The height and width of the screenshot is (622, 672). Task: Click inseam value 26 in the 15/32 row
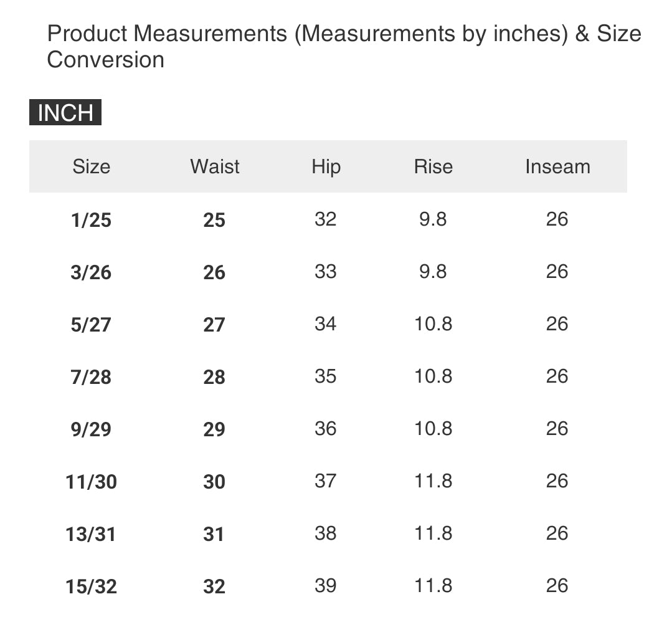557,585
